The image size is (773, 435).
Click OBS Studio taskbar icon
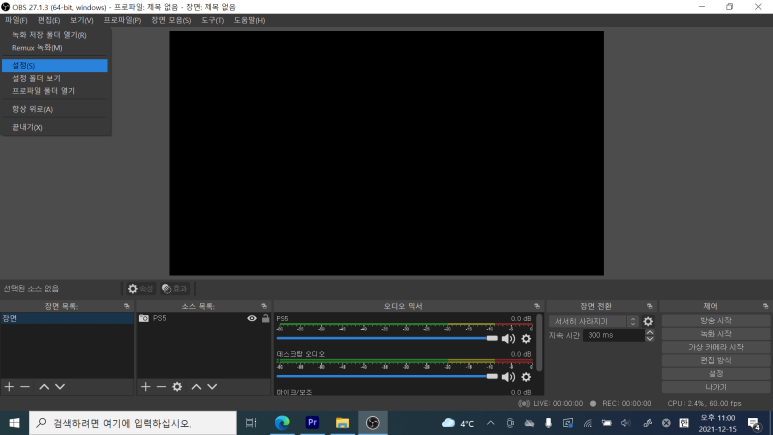coord(373,423)
